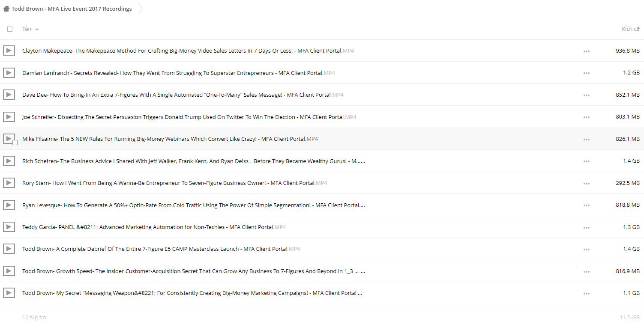The width and height of the screenshot is (644, 333).
Task: Open more options for Mike Filsaime file
Action: 586,140
